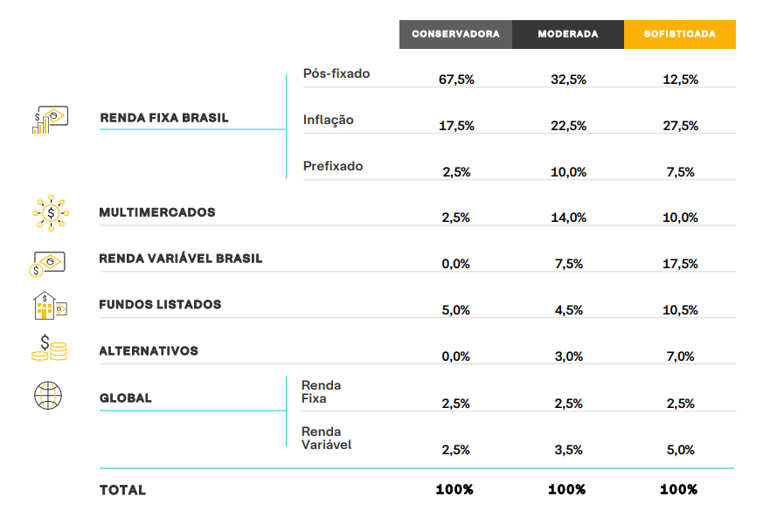This screenshot has height=532, width=770.
Task: Click the Renda Variável Brasil flag icon
Action: coord(47,264)
